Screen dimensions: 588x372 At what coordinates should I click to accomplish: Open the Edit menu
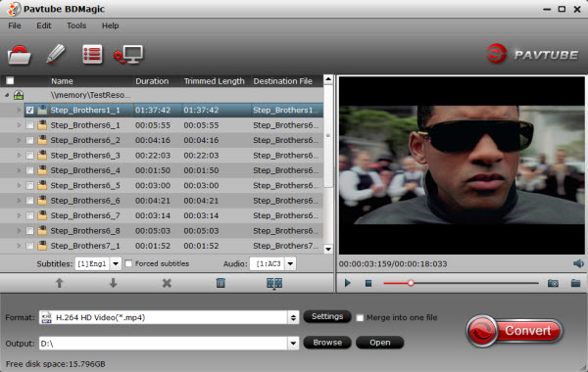[x=44, y=25]
